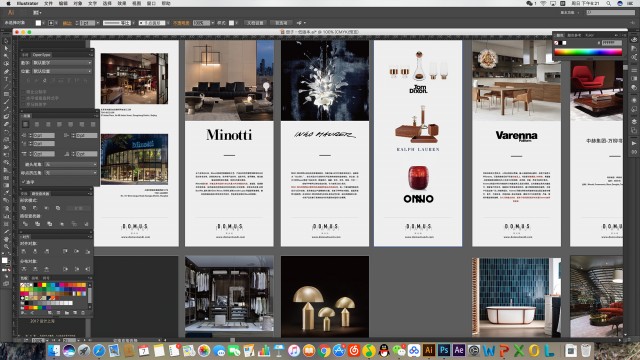Open the 文件 menu
This screenshot has height=360, width=640.
click(x=48, y=3)
